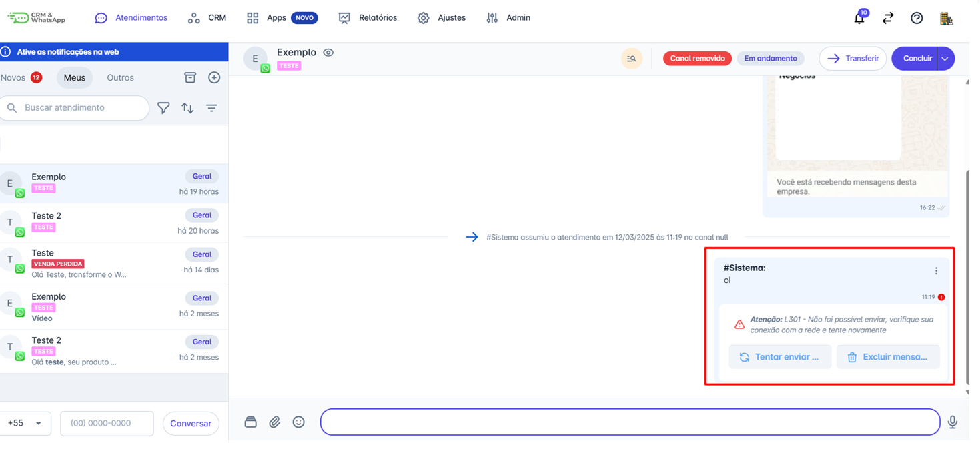Click the Buscar atendimento search field
The height and width of the screenshot is (457, 980).
[80, 108]
